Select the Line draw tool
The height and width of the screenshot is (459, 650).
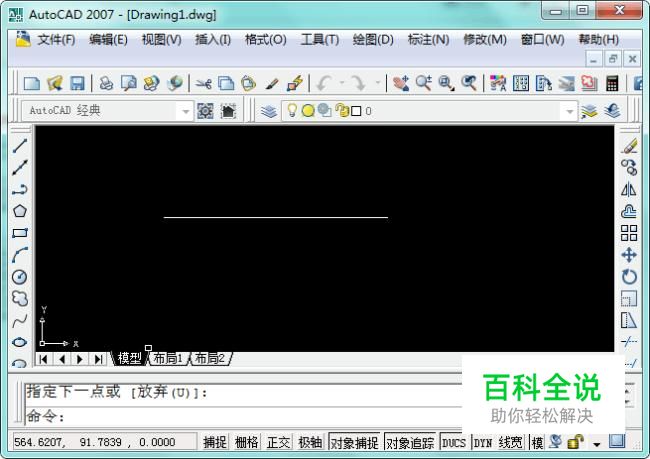click(19, 146)
